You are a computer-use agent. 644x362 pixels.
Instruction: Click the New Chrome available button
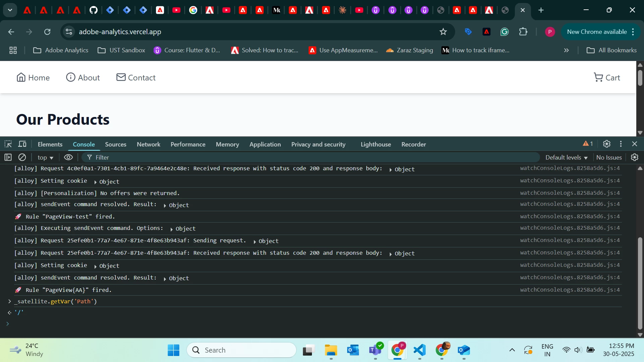(597, 32)
